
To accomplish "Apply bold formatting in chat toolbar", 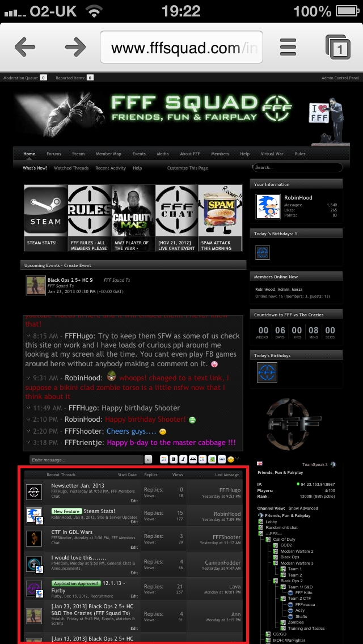I will 174,459.
